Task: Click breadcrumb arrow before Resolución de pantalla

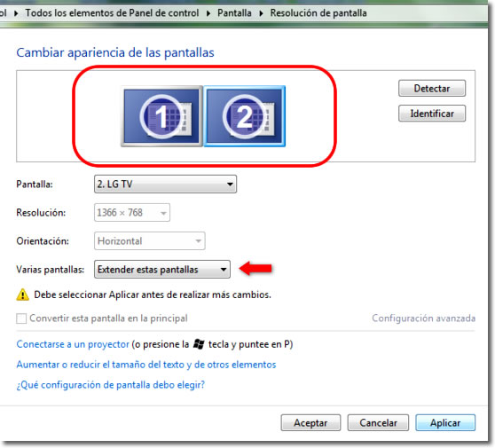Action: point(261,13)
